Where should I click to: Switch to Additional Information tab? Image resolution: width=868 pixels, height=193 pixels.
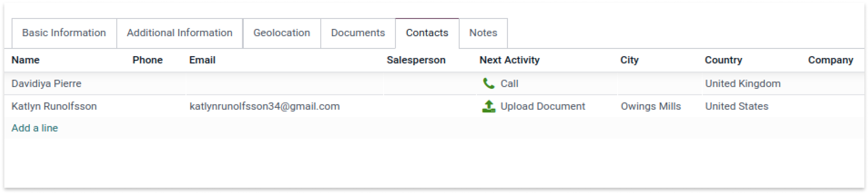point(180,33)
